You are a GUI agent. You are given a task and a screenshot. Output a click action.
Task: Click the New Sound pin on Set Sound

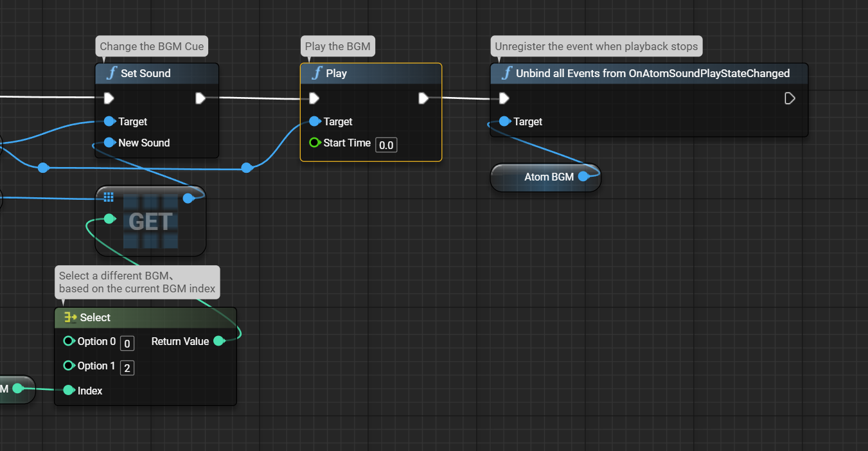[x=109, y=143]
